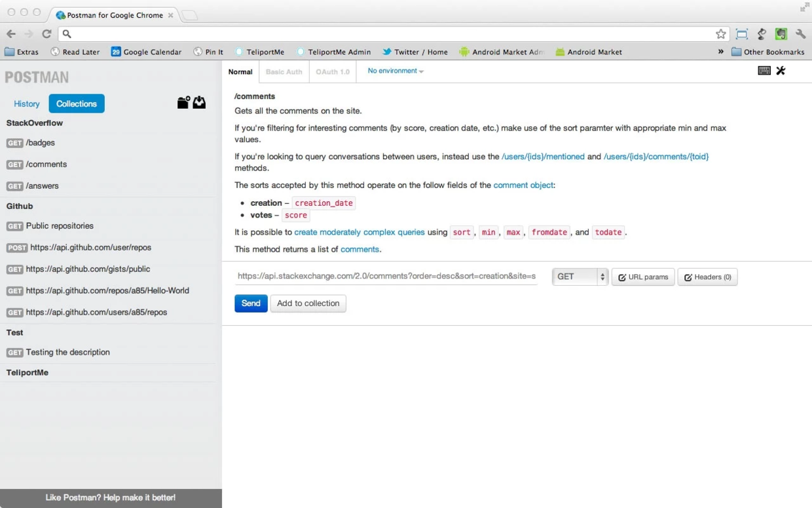This screenshot has width=812, height=508.
Task: Open the GET method dropdown
Action: click(580, 277)
